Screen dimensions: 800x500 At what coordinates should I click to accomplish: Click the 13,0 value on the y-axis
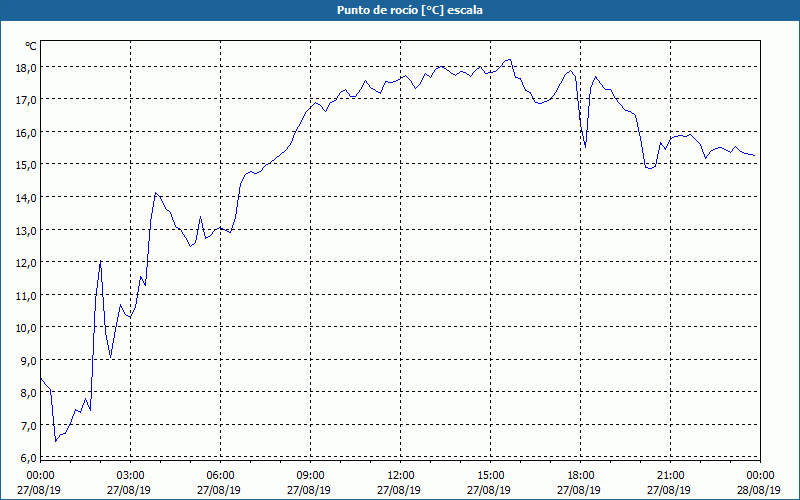tap(26, 231)
